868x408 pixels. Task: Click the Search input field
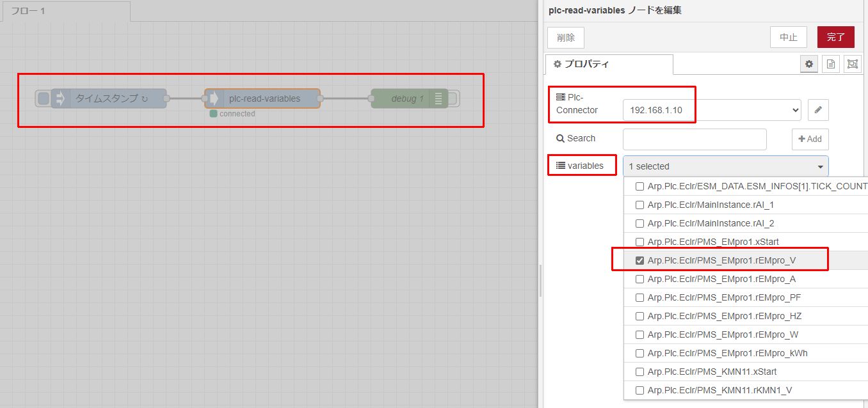[695, 139]
